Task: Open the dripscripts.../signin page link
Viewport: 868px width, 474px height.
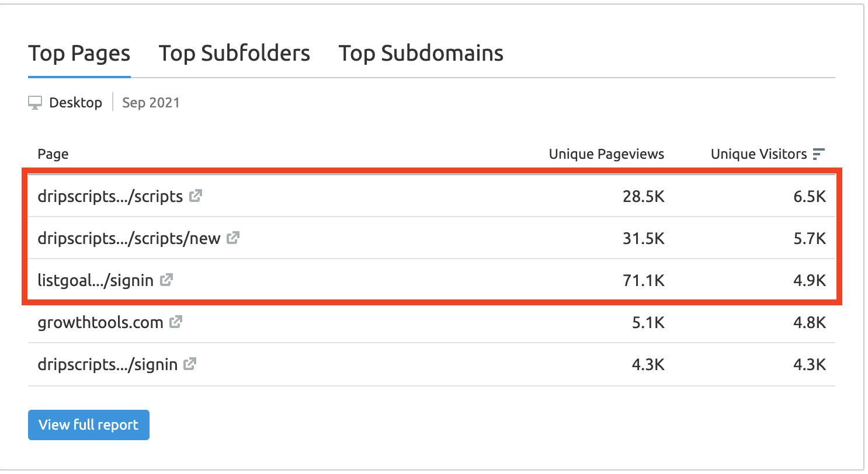Action: [107, 364]
